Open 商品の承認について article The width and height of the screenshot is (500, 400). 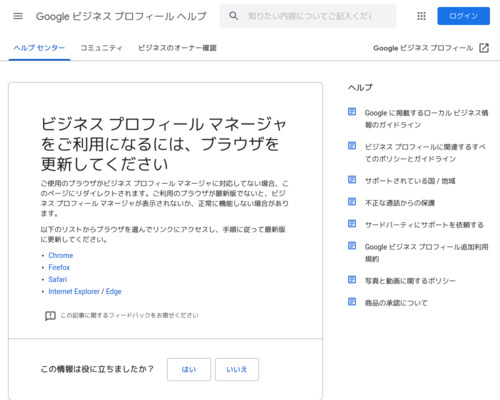pyautogui.click(x=396, y=303)
